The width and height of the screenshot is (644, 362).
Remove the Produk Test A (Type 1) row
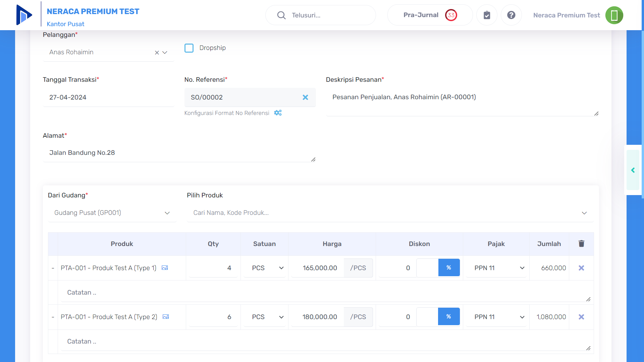tap(581, 268)
